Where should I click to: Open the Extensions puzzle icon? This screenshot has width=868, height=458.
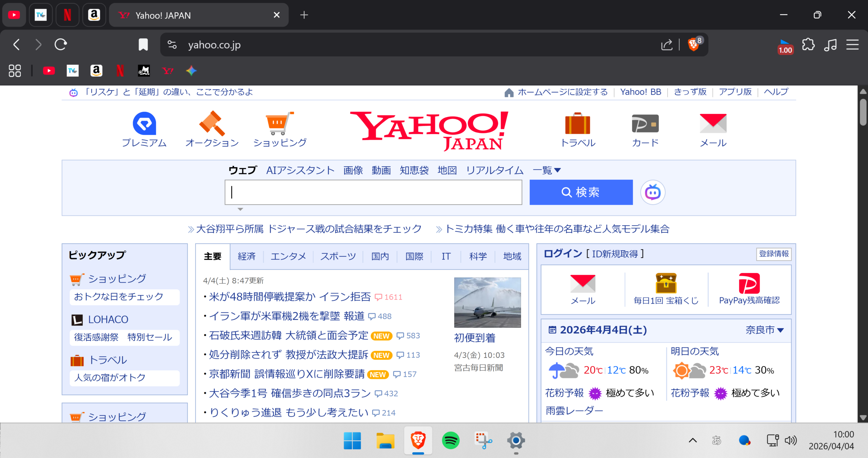[x=808, y=44]
